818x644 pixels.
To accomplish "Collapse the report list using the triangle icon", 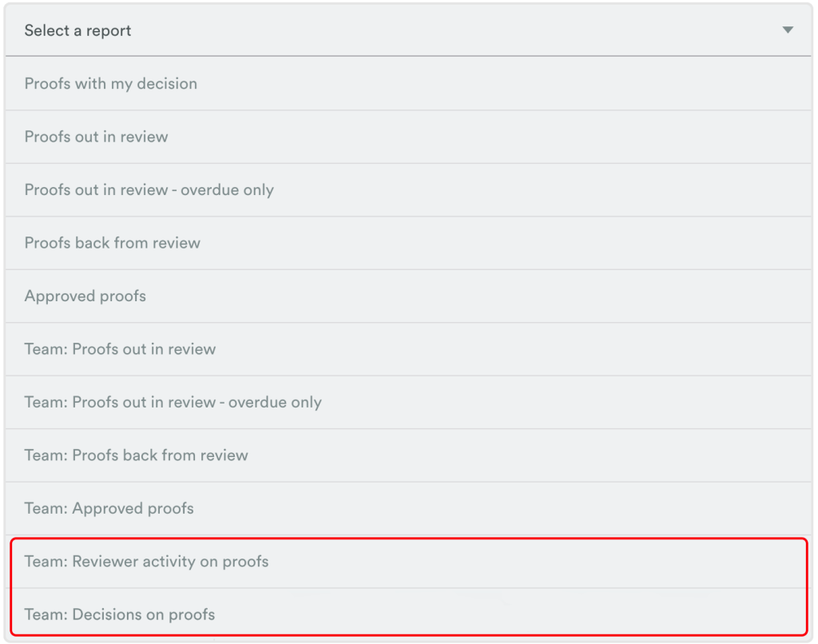I will pos(788,30).
